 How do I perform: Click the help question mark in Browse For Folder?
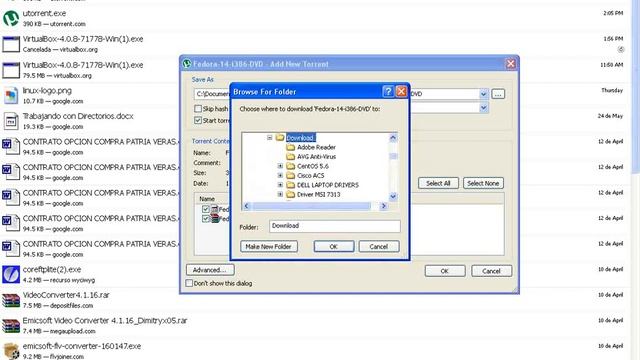pos(388,91)
